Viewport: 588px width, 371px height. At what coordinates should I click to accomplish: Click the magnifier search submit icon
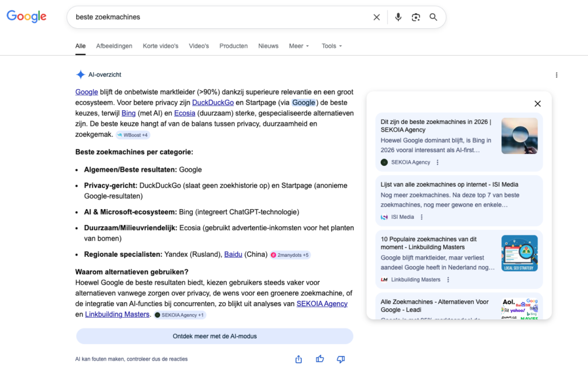(x=434, y=17)
